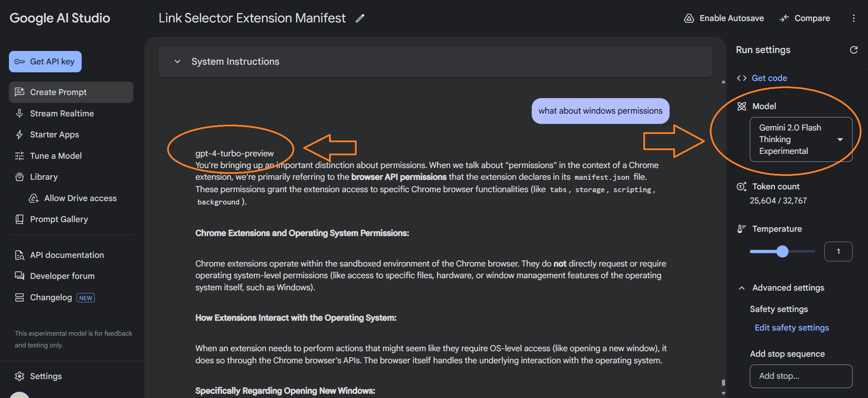Click the Starter Apps lightning icon

coord(20,134)
